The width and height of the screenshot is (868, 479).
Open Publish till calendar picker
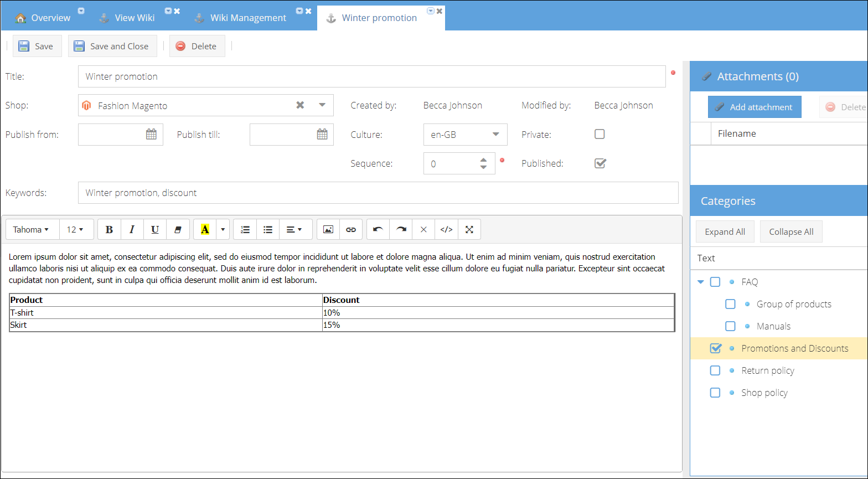coord(322,134)
